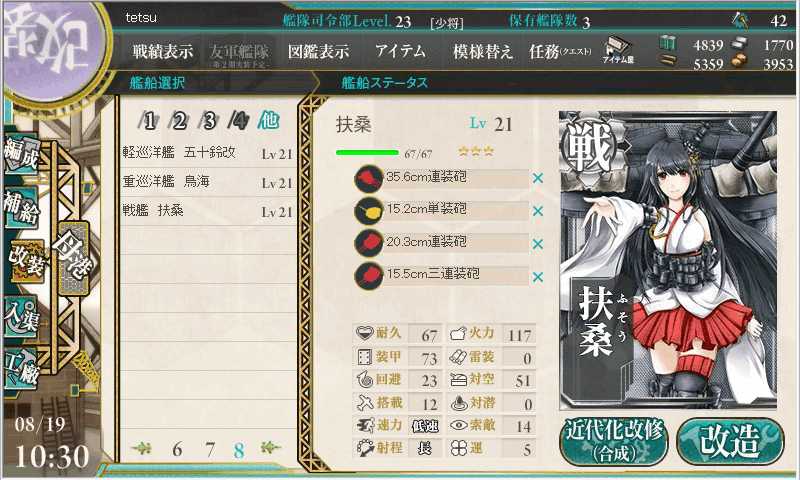Open the 任務 quest menu
This screenshot has width=800, height=480.
point(560,52)
